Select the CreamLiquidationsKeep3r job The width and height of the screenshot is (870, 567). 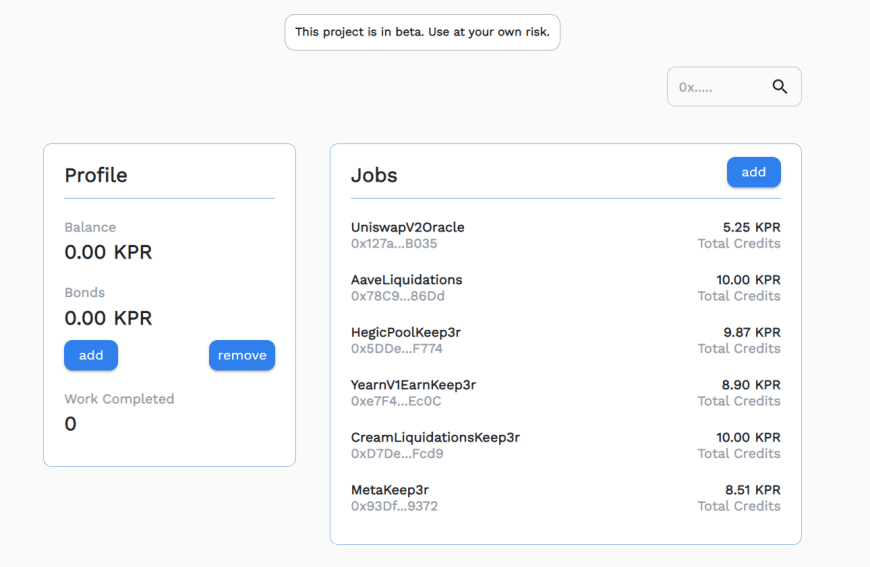click(x=435, y=437)
